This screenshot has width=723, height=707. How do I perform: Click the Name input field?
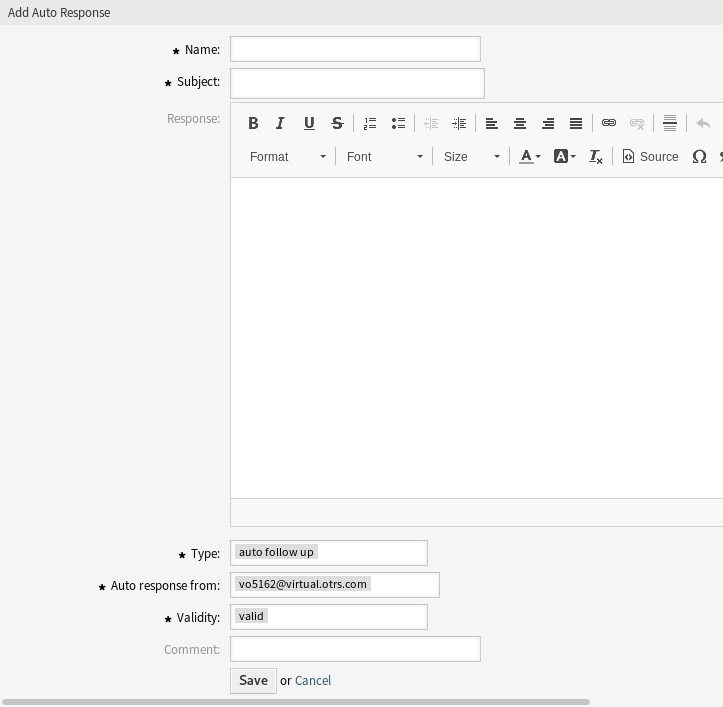point(356,49)
